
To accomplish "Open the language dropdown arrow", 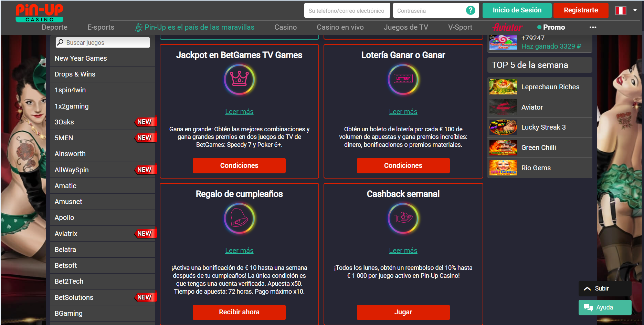I will pyautogui.click(x=635, y=10).
